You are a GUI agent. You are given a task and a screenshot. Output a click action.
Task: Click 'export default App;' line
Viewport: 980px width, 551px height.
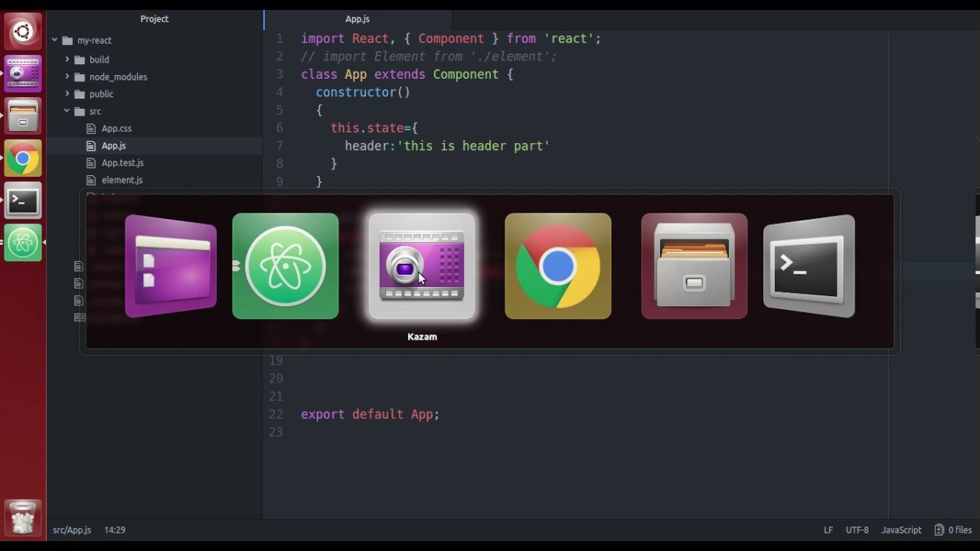coord(370,414)
